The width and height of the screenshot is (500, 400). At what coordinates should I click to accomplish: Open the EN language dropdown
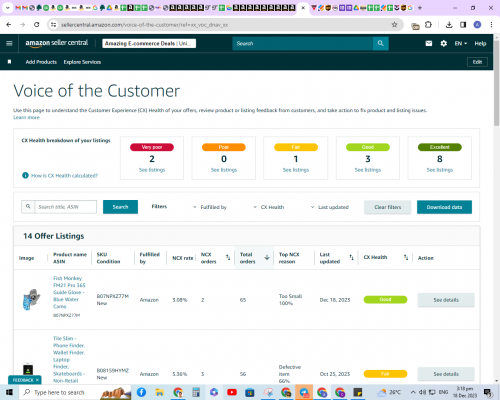click(x=461, y=43)
